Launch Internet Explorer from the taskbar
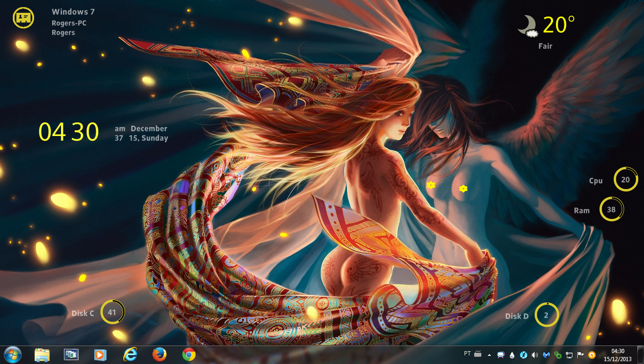Viewport: 644px width, 364px height. [x=130, y=355]
